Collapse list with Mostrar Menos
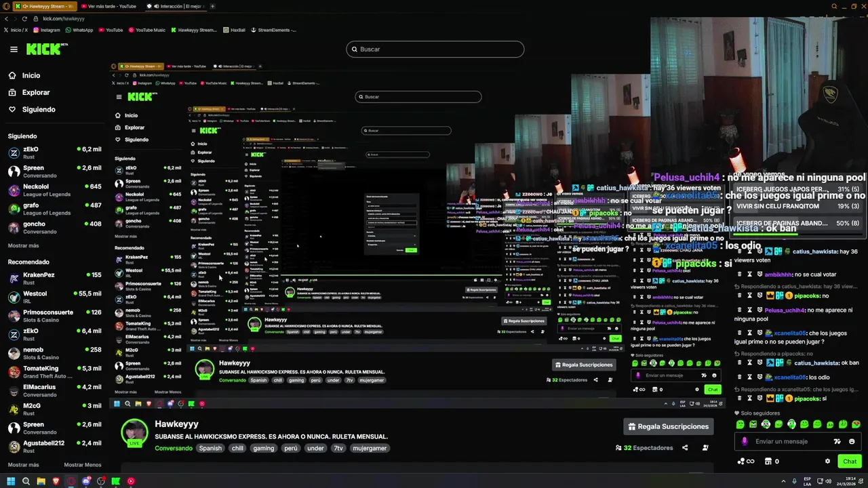The image size is (868, 488). (82, 465)
